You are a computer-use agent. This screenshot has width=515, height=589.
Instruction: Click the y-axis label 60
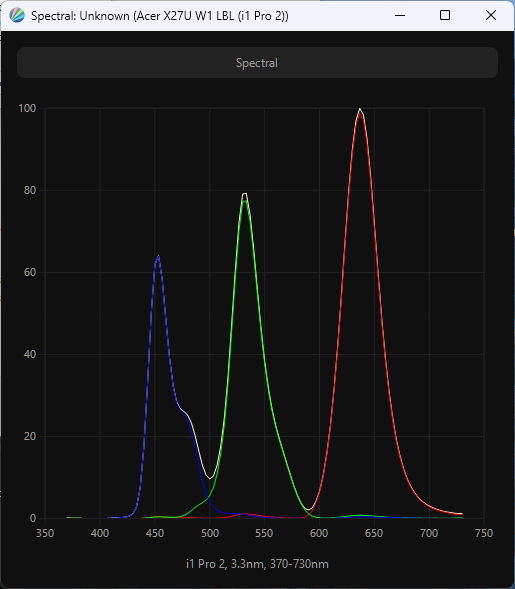pyautogui.click(x=30, y=272)
